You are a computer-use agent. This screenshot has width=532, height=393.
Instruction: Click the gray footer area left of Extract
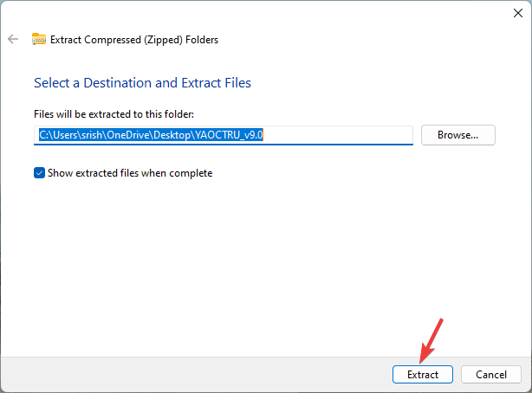click(x=191, y=375)
